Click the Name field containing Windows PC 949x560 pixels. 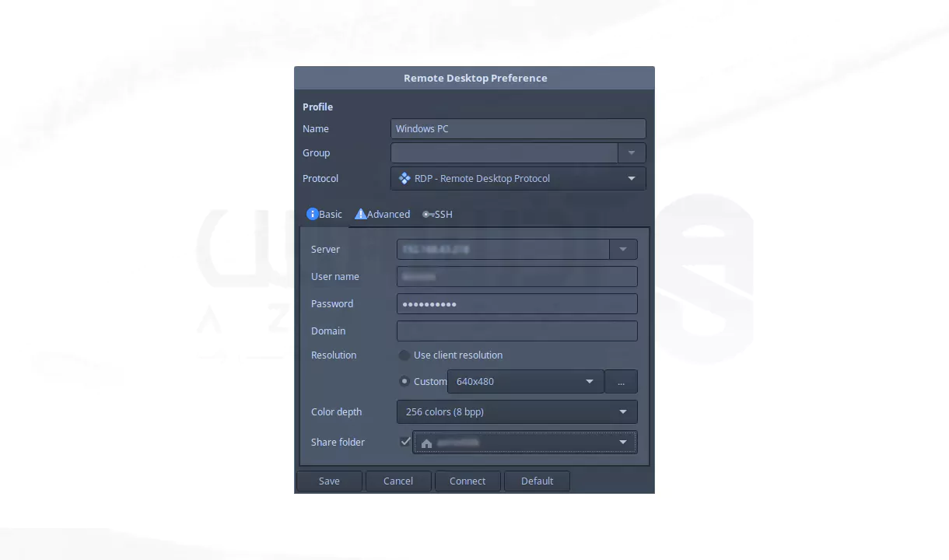coord(518,128)
